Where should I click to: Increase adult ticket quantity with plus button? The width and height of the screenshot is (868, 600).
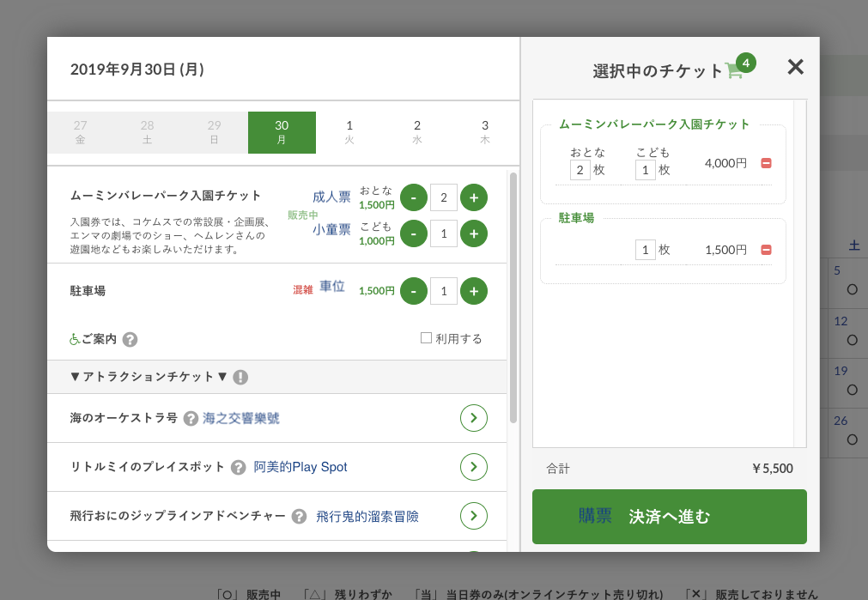(474, 197)
